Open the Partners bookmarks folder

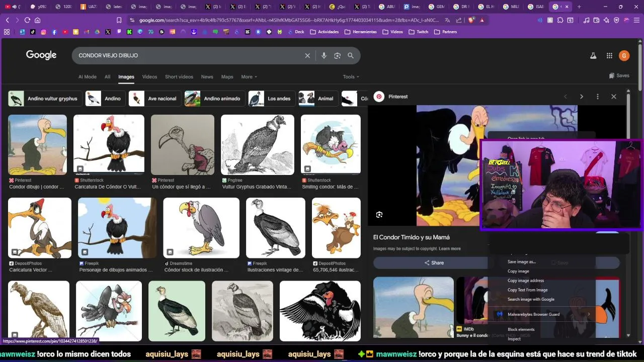tap(446, 32)
